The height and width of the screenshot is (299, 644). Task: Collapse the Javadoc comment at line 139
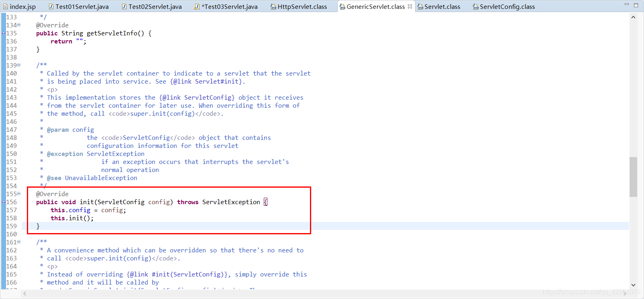[19, 65]
